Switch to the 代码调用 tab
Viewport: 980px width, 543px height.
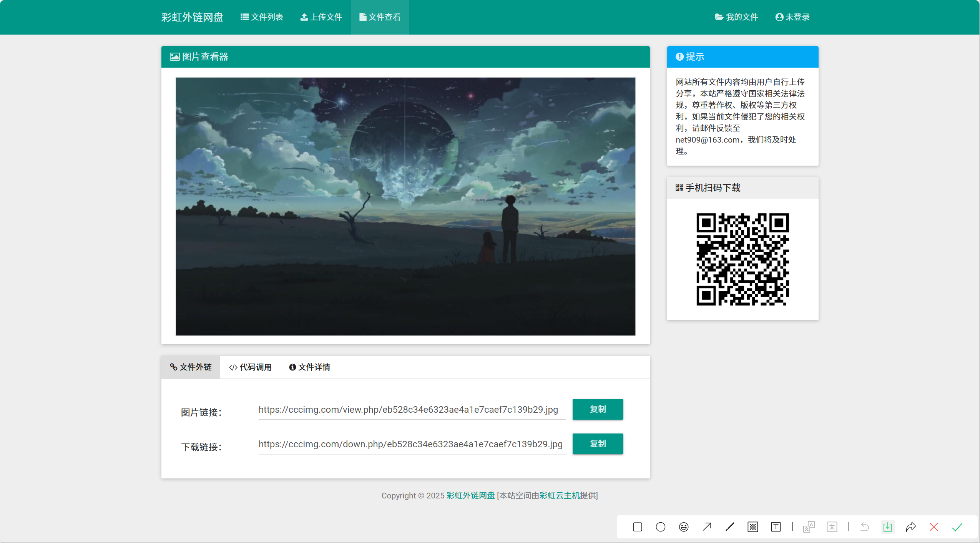coord(250,367)
